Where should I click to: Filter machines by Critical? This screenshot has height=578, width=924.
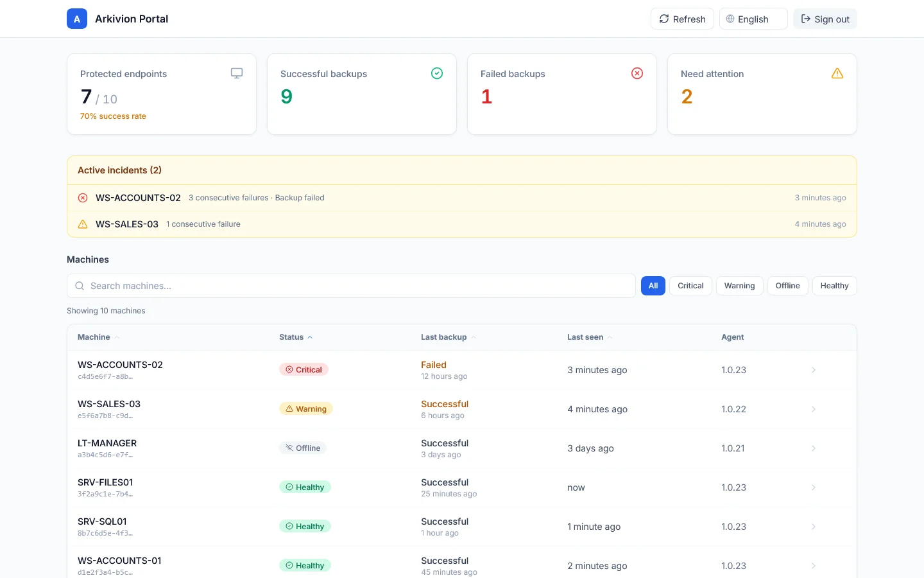[x=690, y=286]
